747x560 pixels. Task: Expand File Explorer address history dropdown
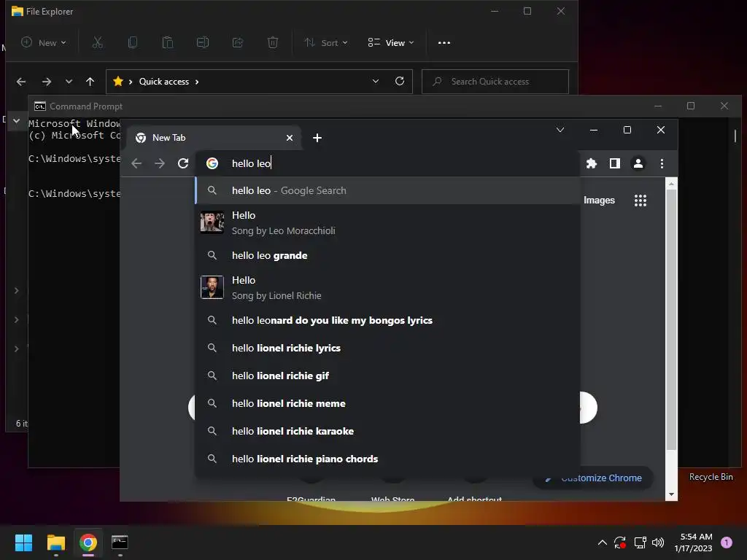click(376, 82)
